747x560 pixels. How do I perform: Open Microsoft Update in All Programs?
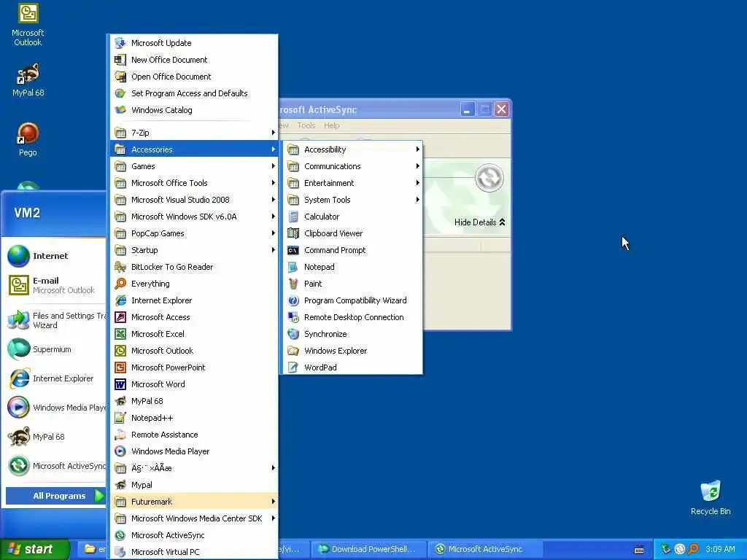click(x=194, y=43)
